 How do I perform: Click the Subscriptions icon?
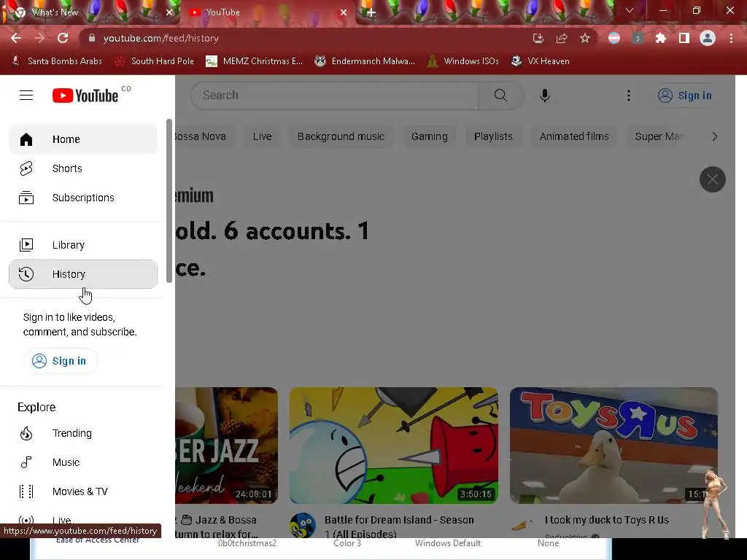coord(26,198)
